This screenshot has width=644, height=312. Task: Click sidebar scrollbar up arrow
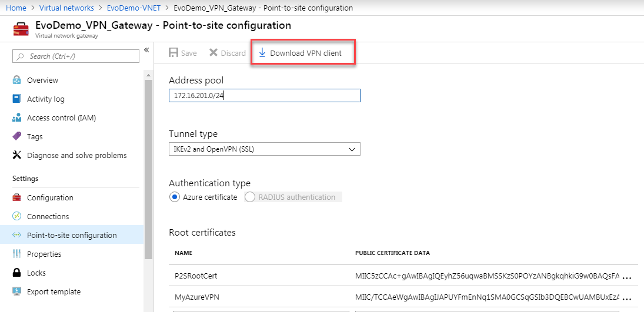click(148, 75)
